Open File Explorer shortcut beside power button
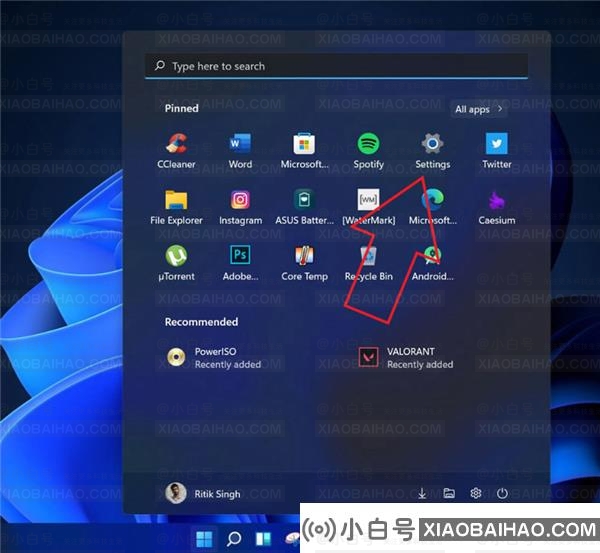 [449, 493]
